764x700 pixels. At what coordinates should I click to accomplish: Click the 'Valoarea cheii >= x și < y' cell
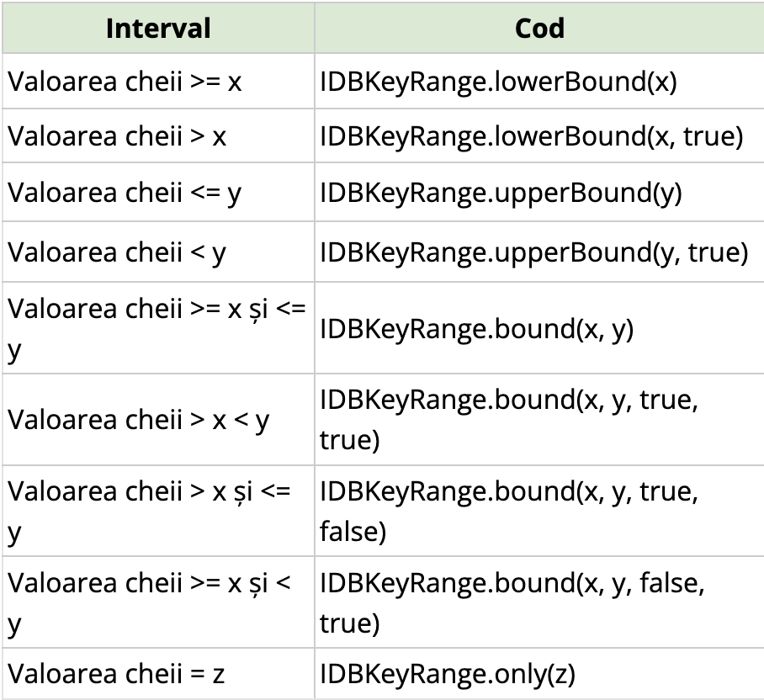[158, 602]
